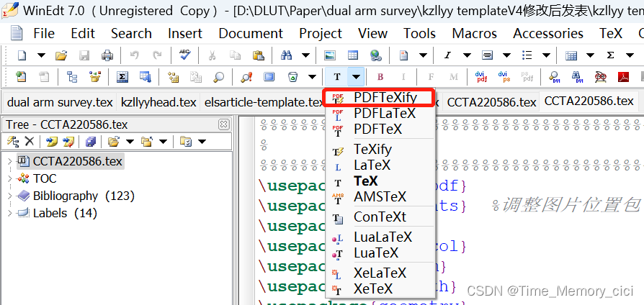The height and width of the screenshot is (305, 644).
Task: Click the dvi to ps icon
Action: 504,77
